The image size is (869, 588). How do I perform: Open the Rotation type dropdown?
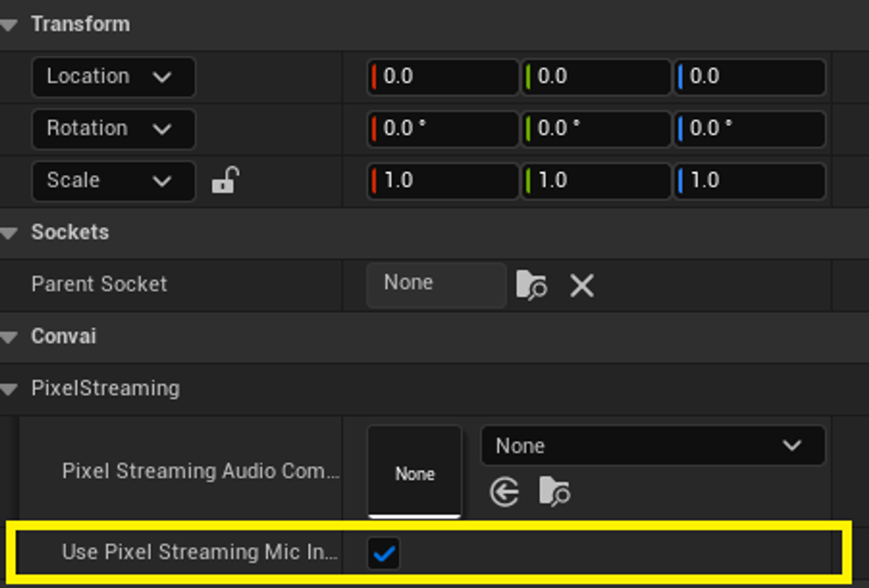tap(114, 129)
